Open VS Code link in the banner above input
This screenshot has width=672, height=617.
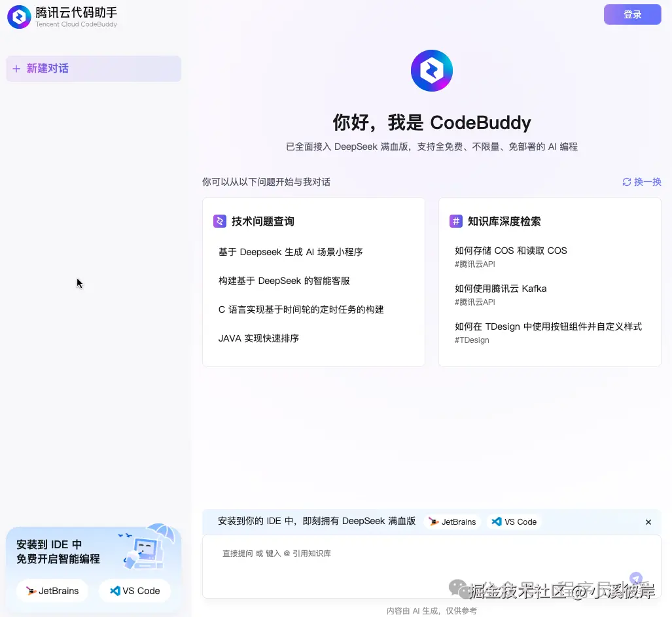pos(514,522)
